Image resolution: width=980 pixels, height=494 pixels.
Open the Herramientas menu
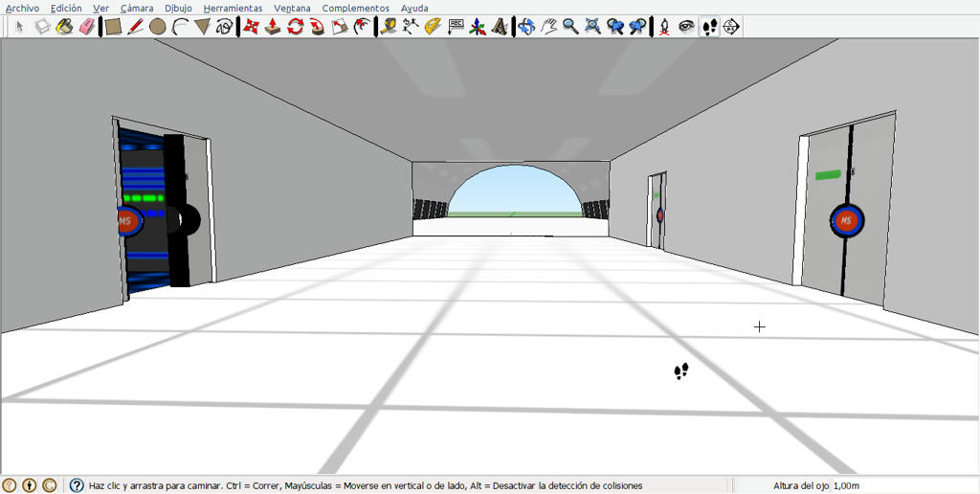tap(234, 8)
